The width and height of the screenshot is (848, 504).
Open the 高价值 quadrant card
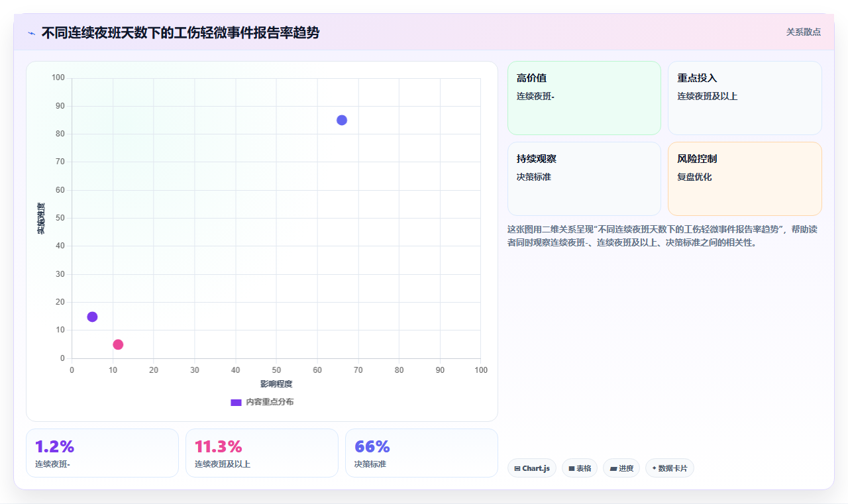(584, 98)
